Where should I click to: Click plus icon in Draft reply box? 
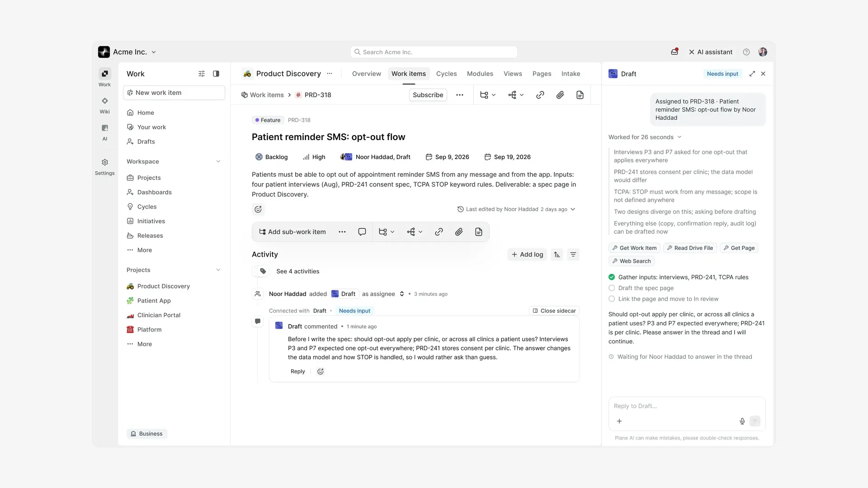click(619, 421)
